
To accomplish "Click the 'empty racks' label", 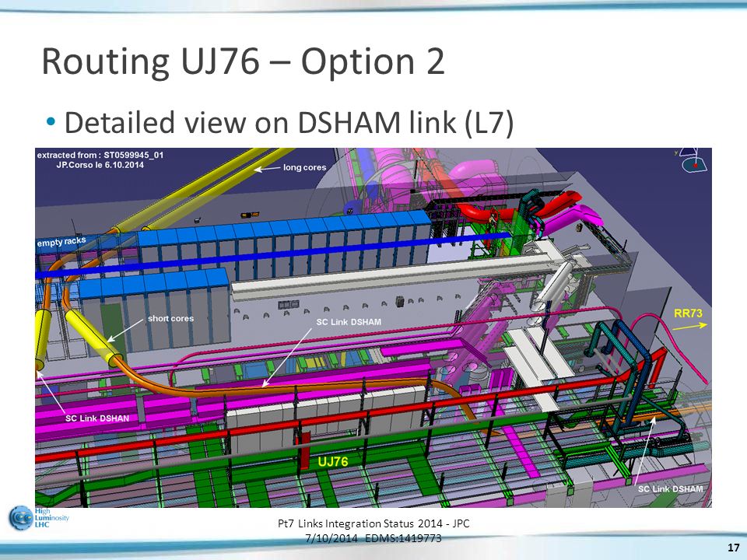I will point(61,242).
